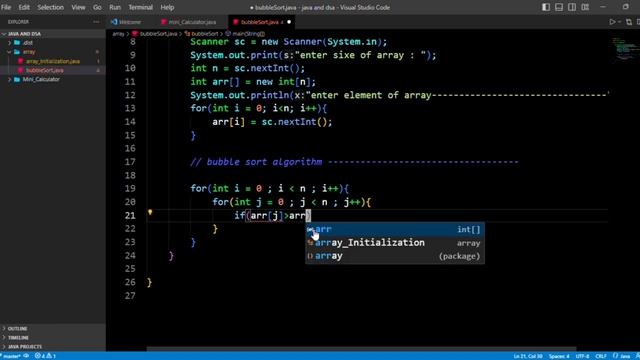This screenshot has width=640, height=360.
Task: Click the horizontal editor scrollbar
Action: click(361, 349)
